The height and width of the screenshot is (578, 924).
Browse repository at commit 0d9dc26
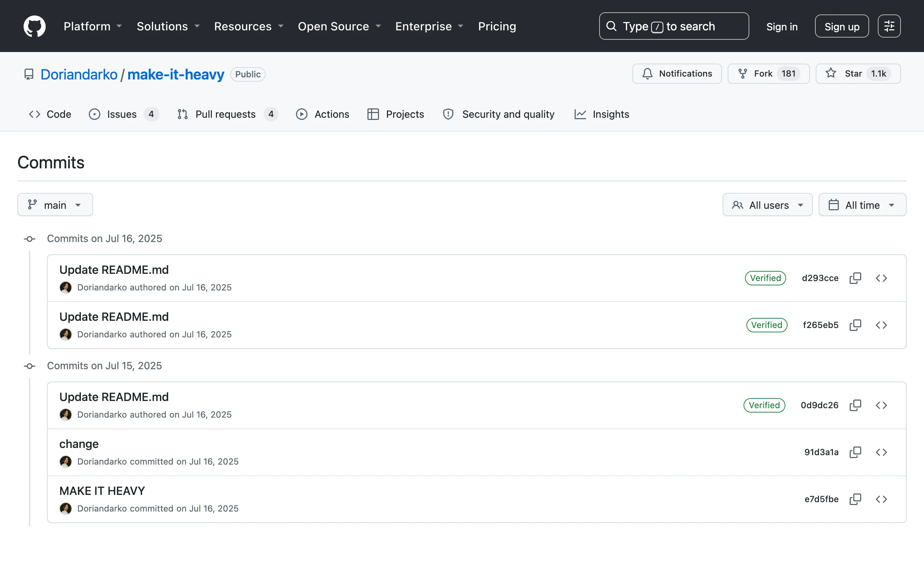tap(881, 405)
